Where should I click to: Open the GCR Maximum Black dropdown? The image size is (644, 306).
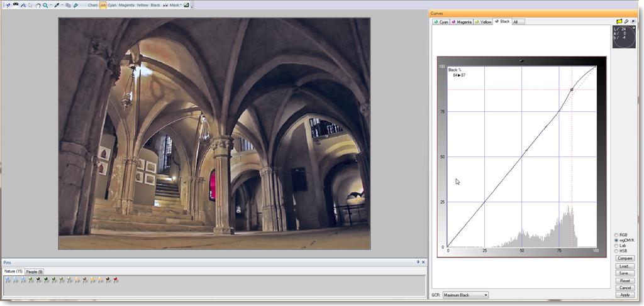(x=466, y=295)
